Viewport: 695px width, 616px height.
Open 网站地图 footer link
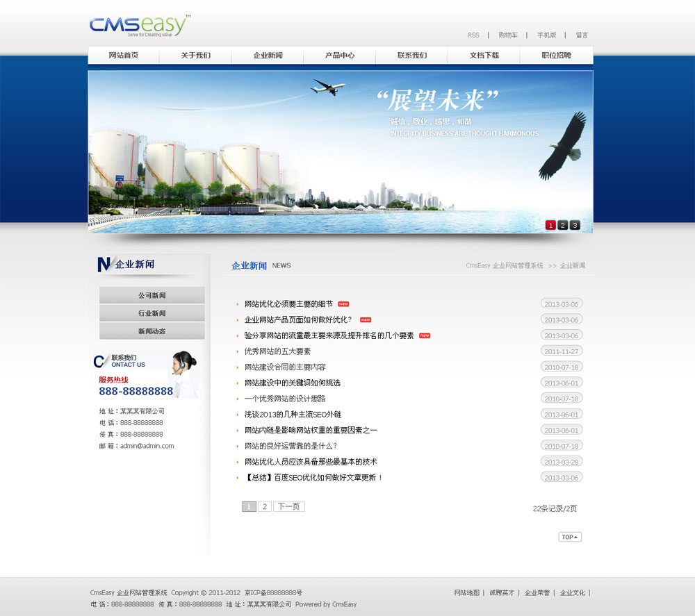[x=466, y=593]
